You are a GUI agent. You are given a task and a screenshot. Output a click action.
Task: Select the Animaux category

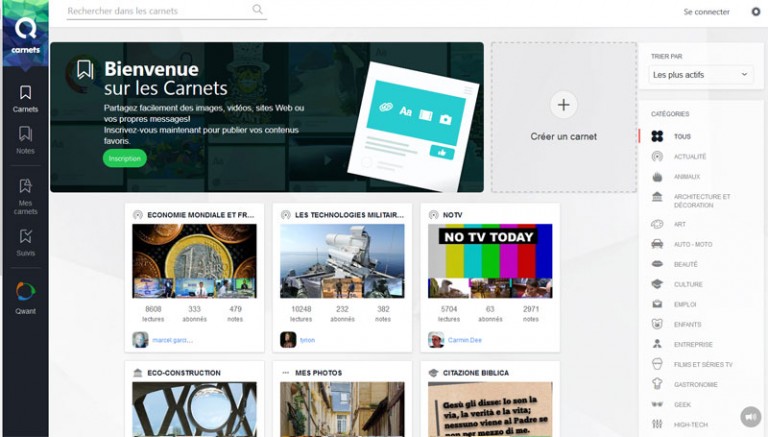(687, 177)
